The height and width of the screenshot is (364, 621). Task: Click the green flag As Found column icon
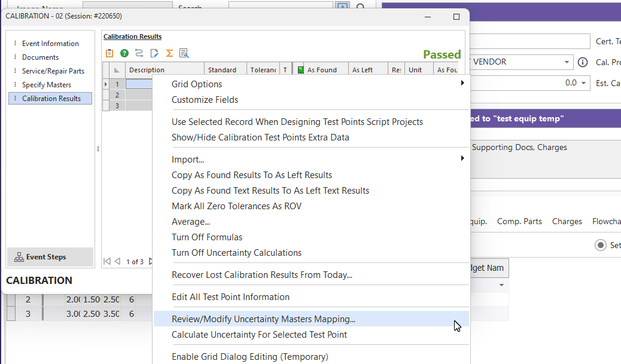301,70
